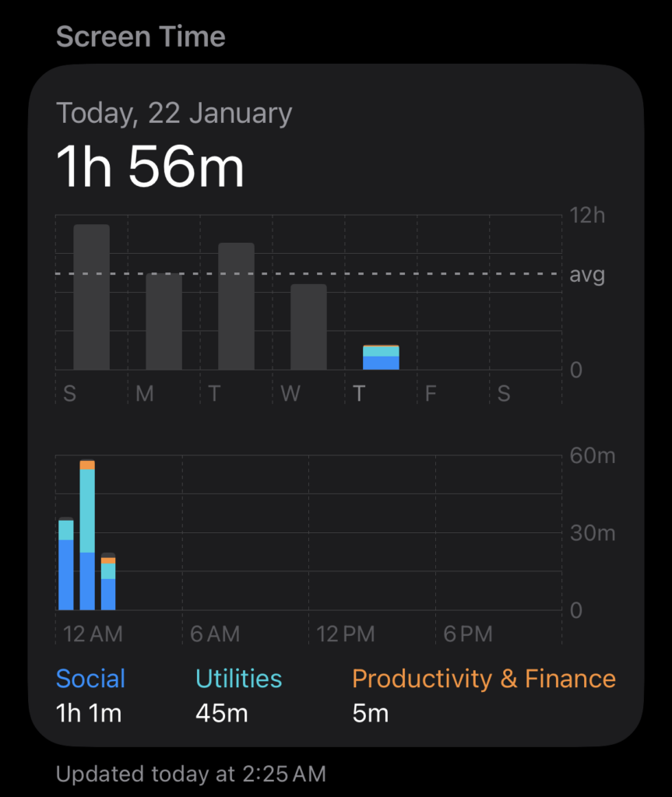This screenshot has width=672, height=797.
Task: Open the Utilities category label
Action: pos(238,679)
